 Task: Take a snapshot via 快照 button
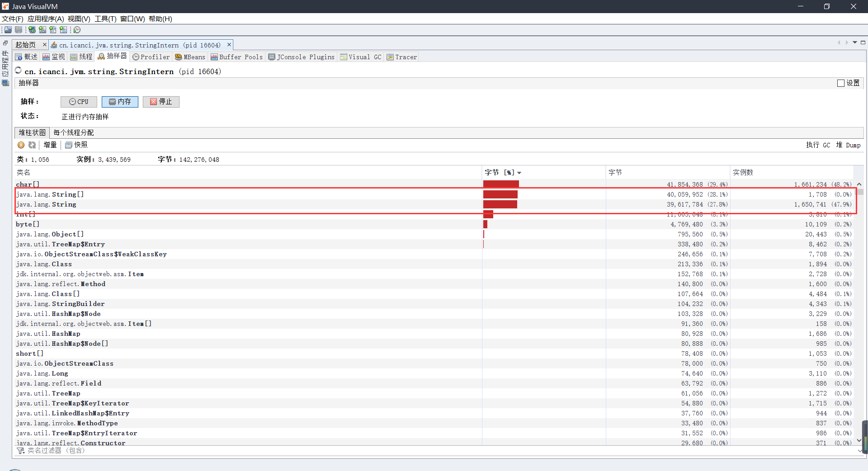click(76, 145)
